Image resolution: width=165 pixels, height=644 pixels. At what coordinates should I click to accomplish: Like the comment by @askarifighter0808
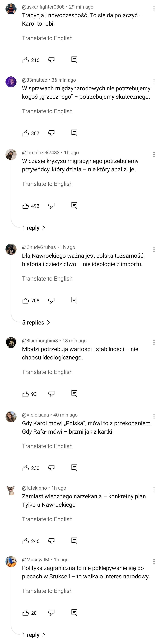(x=26, y=60)
